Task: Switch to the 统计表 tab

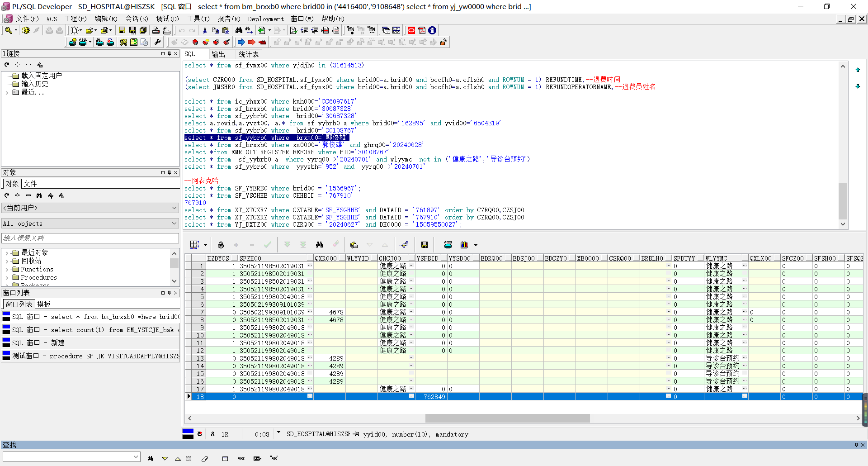Action: click(x=249, y=54)
